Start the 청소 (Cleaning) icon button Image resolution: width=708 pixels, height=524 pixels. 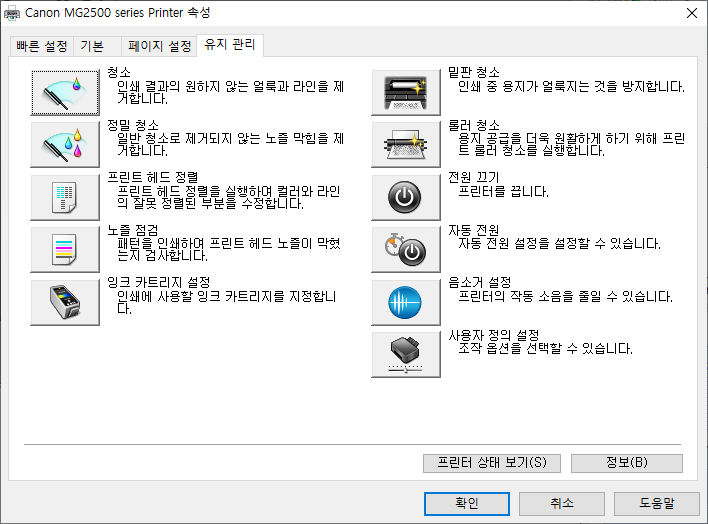pyautogui.click(x=65, y=92)
